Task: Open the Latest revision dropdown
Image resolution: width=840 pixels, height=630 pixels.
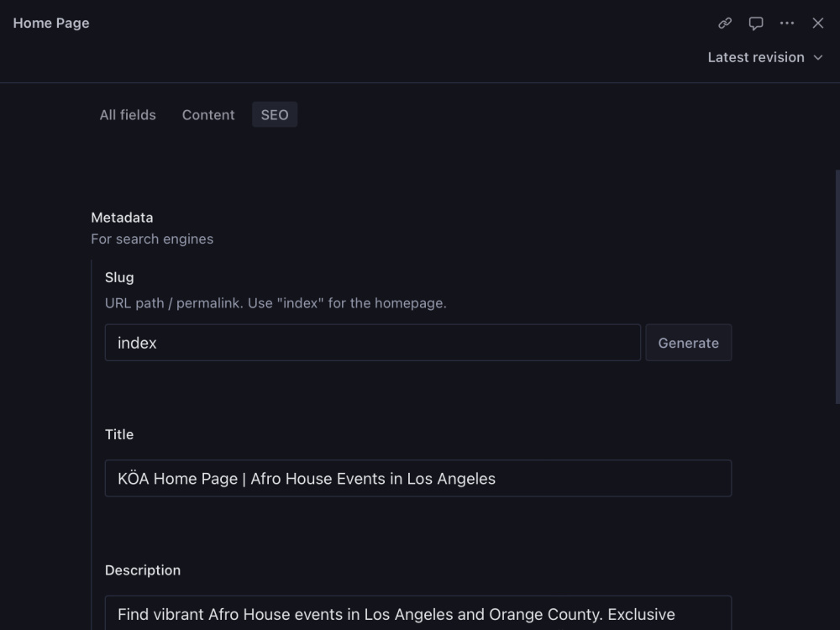Action: [765, 57]
